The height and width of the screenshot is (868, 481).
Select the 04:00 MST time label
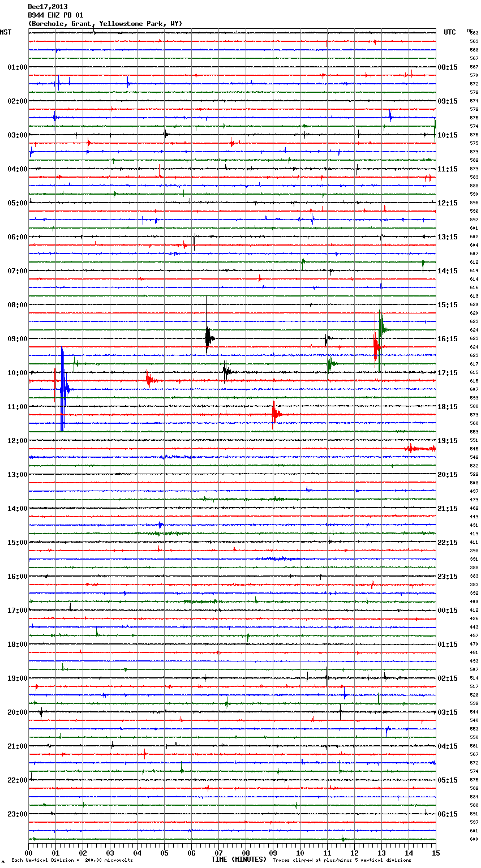click(x=18, y=169)
